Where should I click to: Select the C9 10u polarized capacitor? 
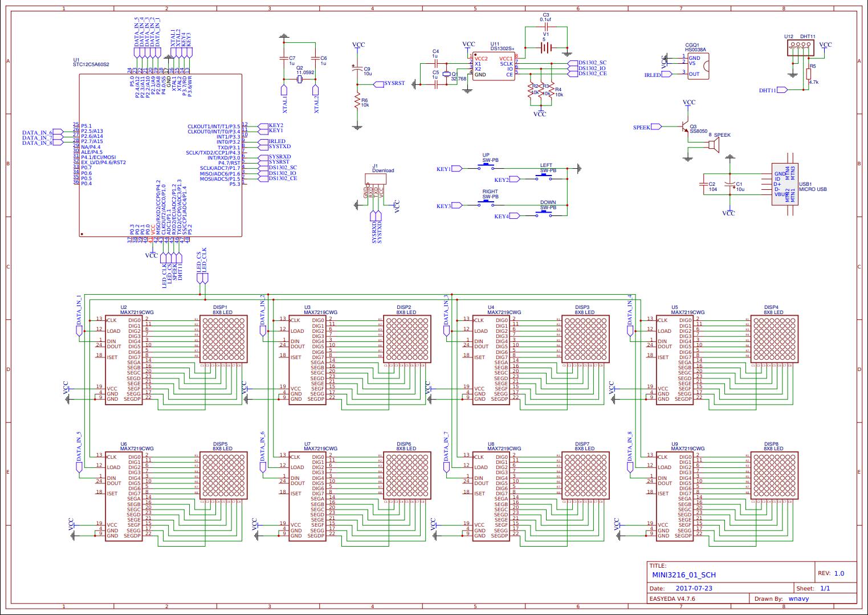coord(357,70)
